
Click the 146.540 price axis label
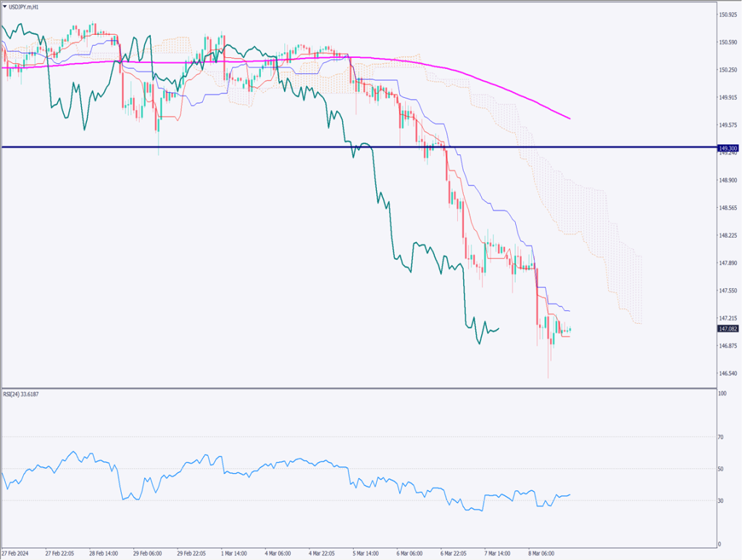(x=728, y=374)
